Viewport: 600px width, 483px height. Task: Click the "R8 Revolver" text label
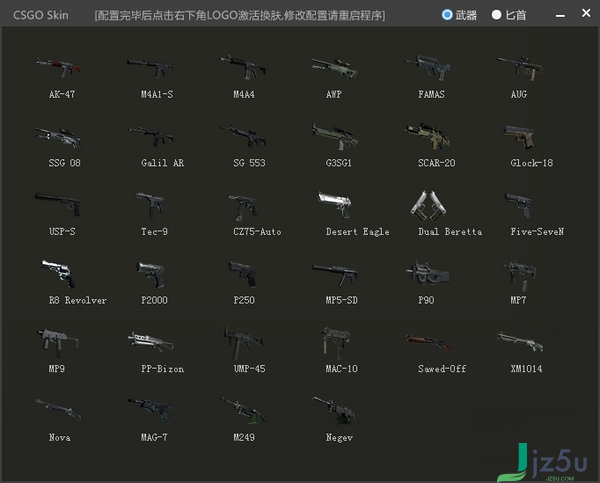point(78,300)
